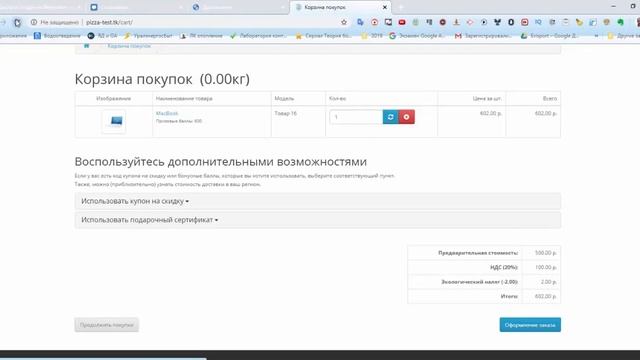Open the 'Водоотведение' bookmark
Viewport: 640px width, 360px height.
(57, 36)
